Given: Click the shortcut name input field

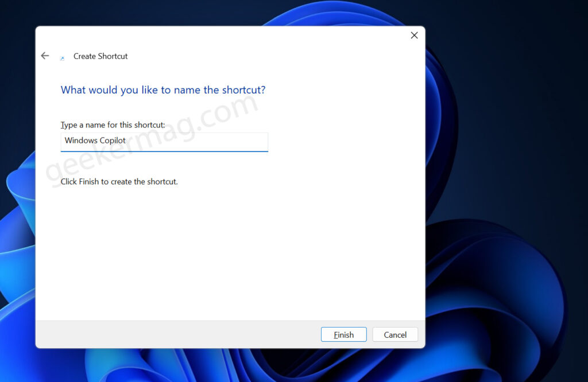Looking at the screenshot, I should pyautogui.click(x=164, y=142).
